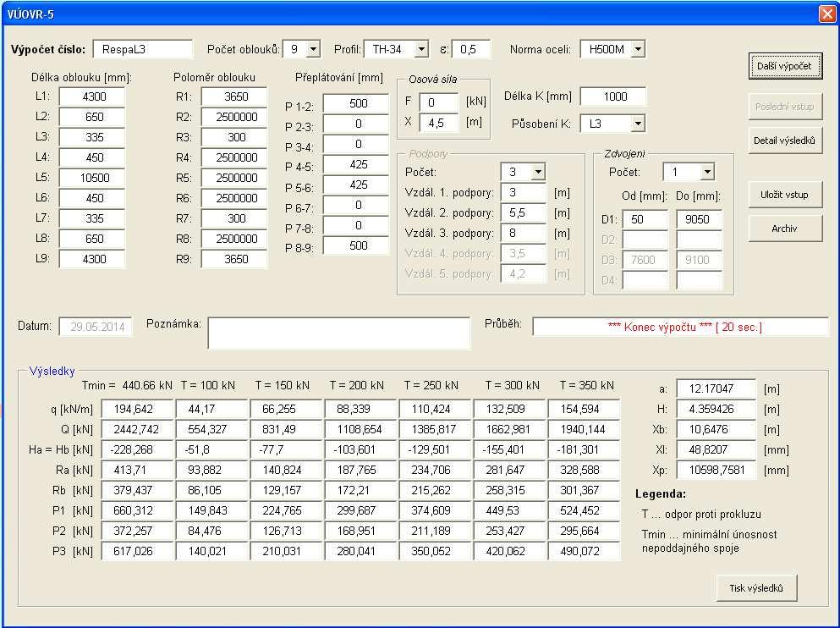Click the Tisk výsledků button

756,588
